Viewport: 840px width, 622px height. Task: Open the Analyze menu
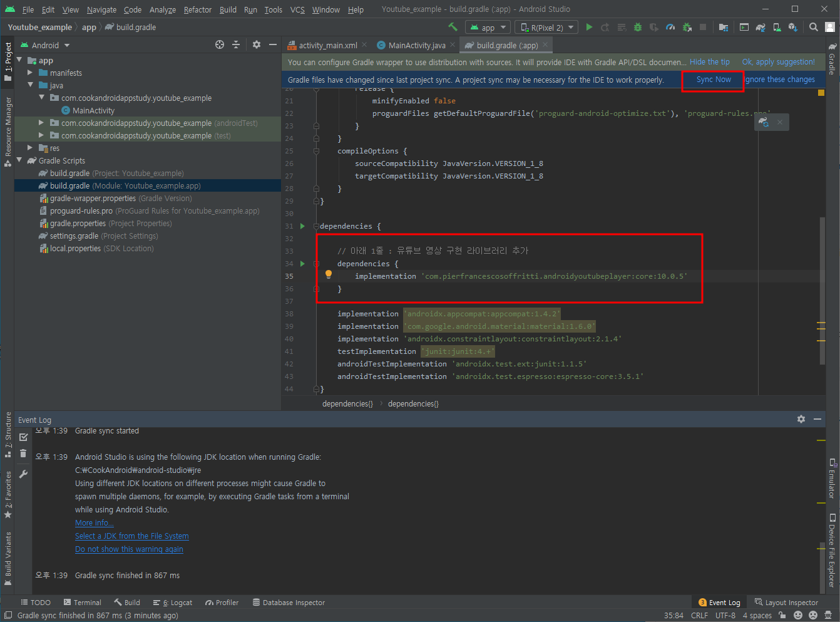click(163, 9)
